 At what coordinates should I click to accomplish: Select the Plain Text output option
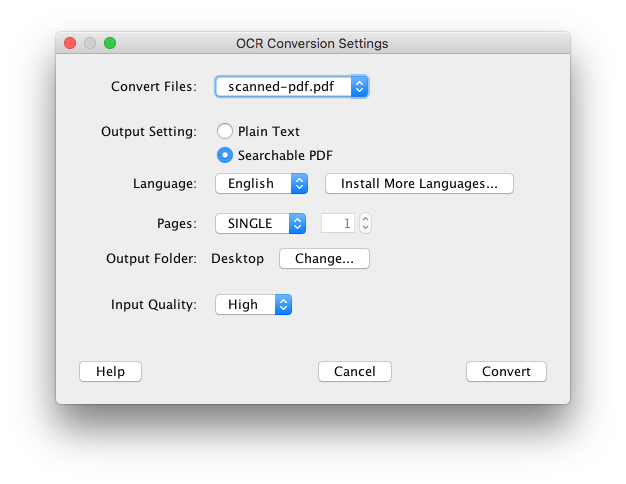click(225, 131)
